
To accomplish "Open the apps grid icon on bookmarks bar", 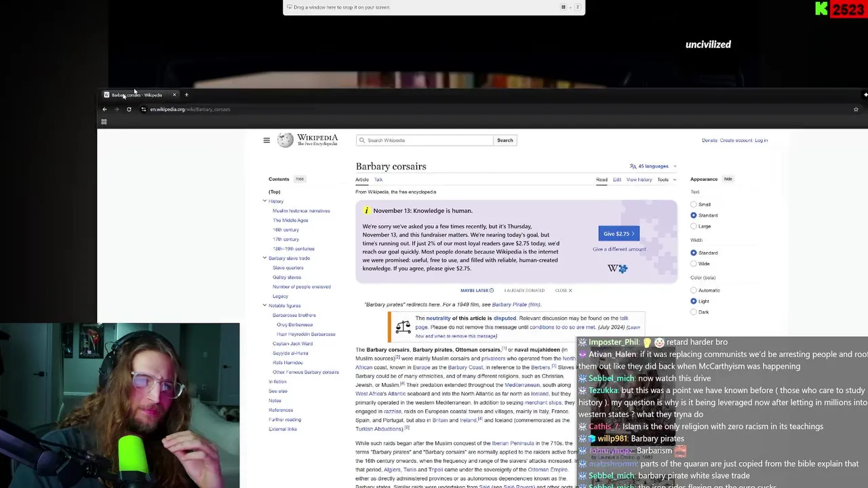I will pos(104,122).
